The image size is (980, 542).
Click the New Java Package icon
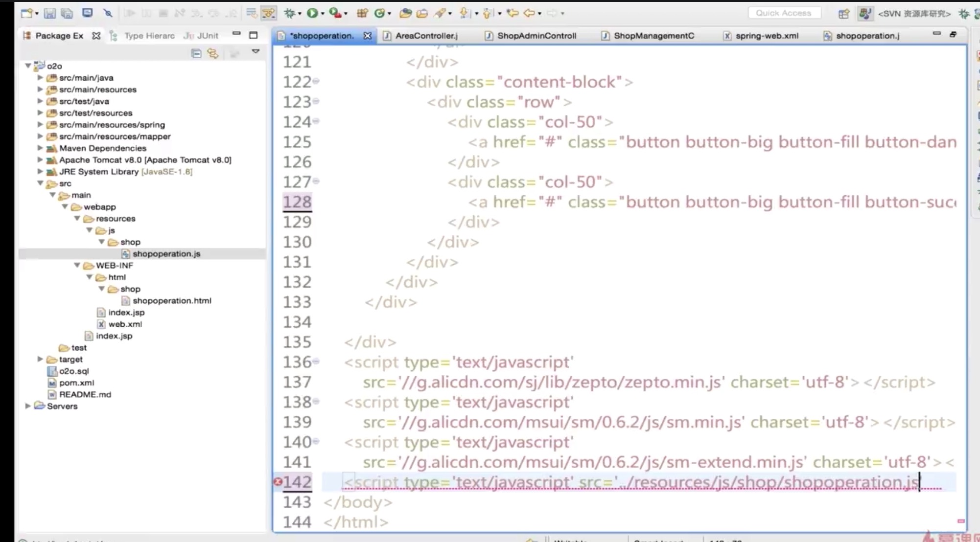362,13
